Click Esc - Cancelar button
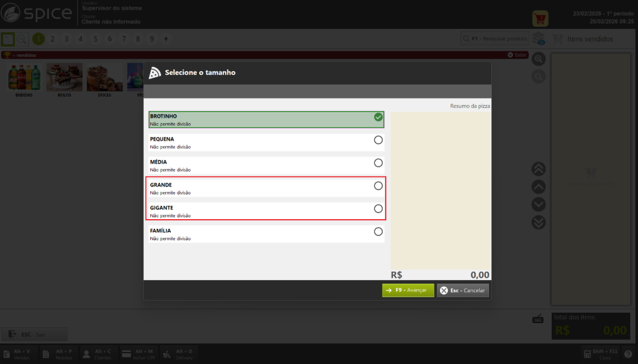 [x=462, y=290]
